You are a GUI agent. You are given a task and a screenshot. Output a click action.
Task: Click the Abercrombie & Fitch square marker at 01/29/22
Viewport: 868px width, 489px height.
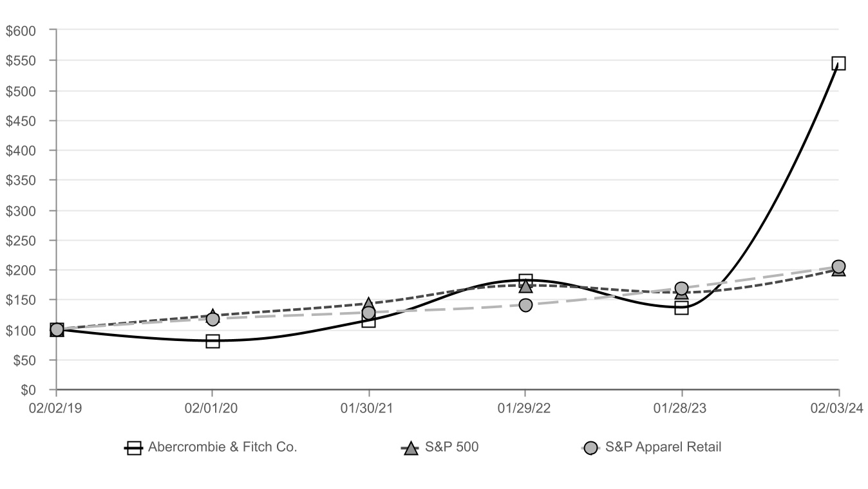525,281
